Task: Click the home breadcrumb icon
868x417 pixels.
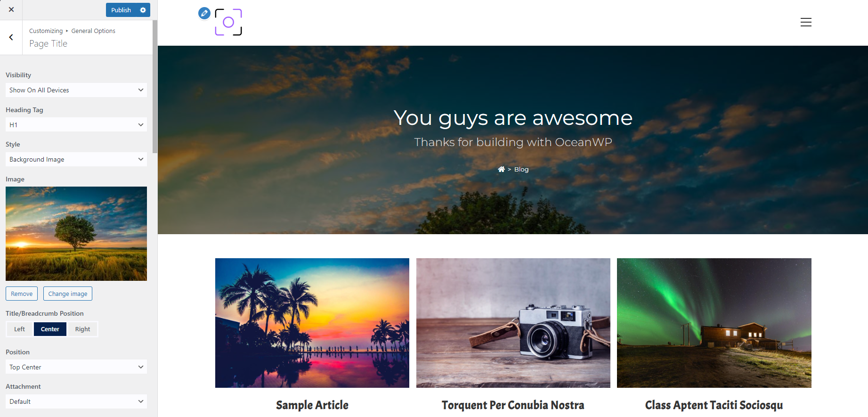Action: click(x=501, y=169)
